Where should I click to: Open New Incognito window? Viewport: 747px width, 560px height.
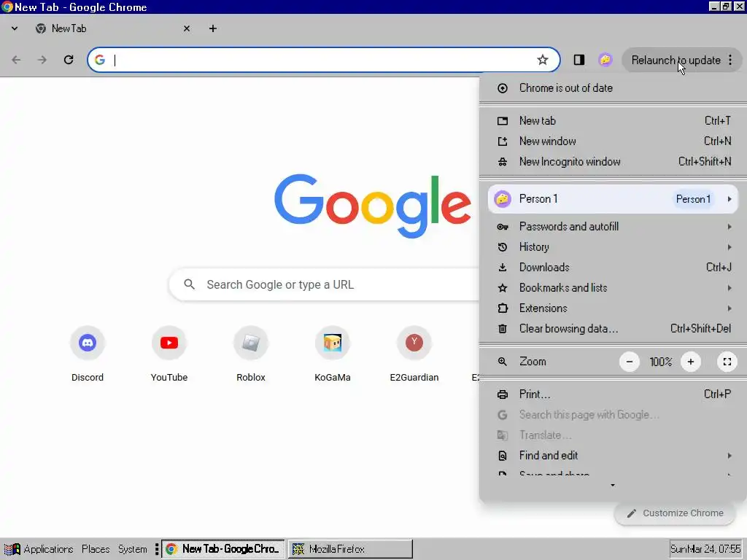pos(613,161)
